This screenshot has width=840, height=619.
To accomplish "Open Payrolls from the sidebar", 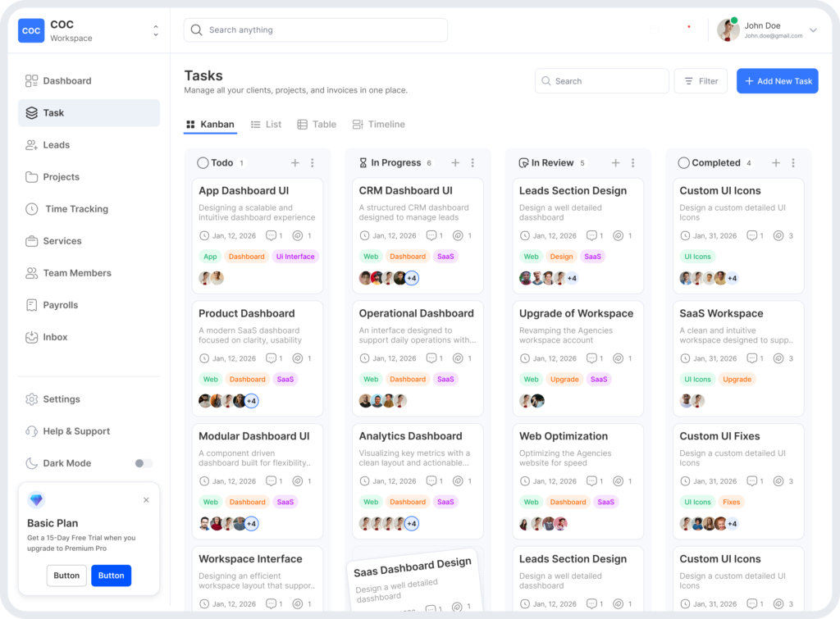I will point(60,305).
